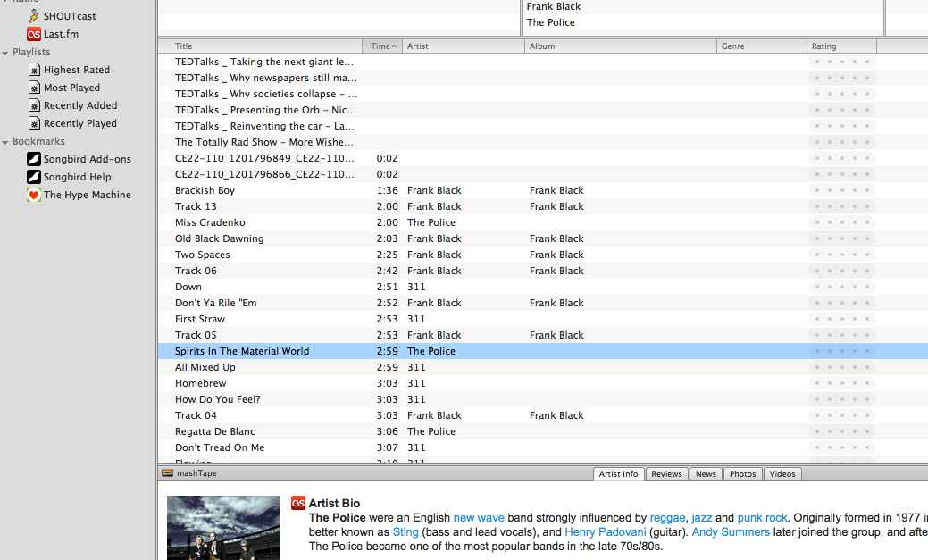This screenshot has width=928, height=560.
Task: Switch to the Reviews tab
Action: 666,474
